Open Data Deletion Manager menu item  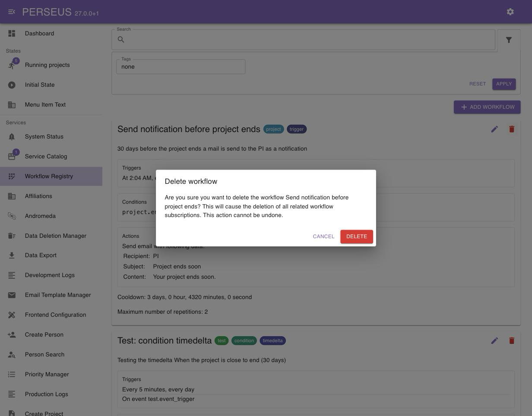[51, 236]
